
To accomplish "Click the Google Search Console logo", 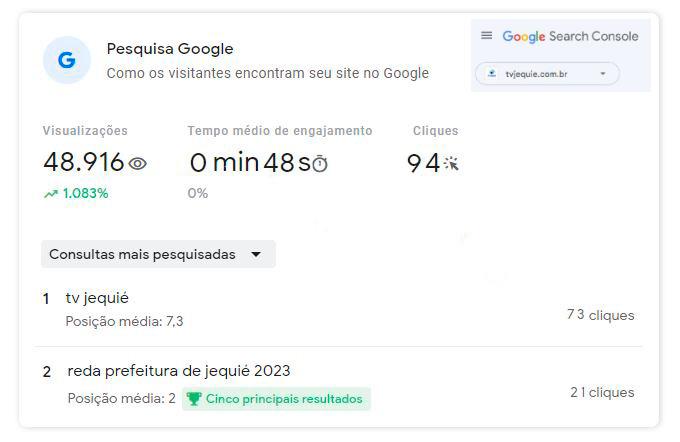I will 570,36.
